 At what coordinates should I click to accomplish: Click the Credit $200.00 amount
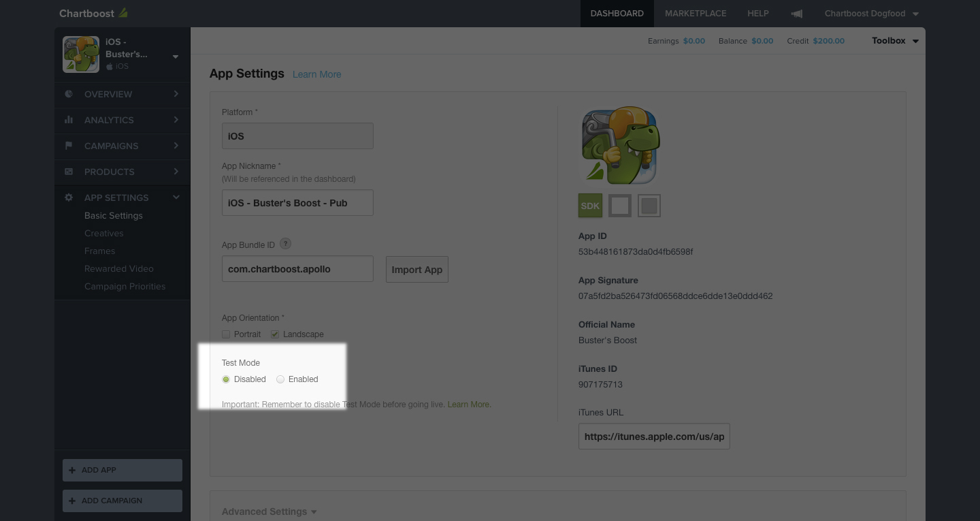coord(829,41)
